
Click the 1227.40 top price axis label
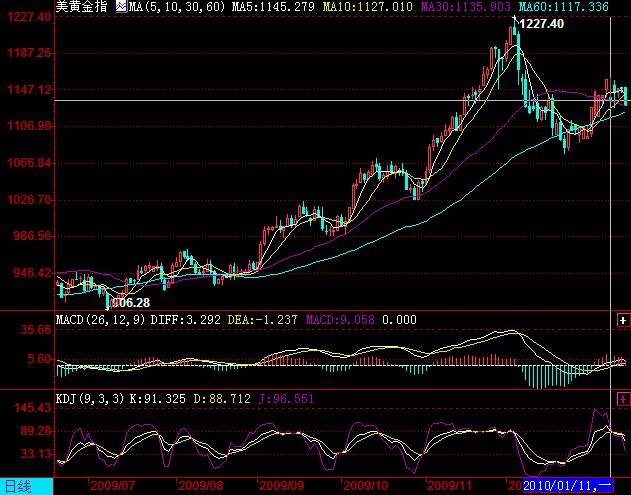29,17
